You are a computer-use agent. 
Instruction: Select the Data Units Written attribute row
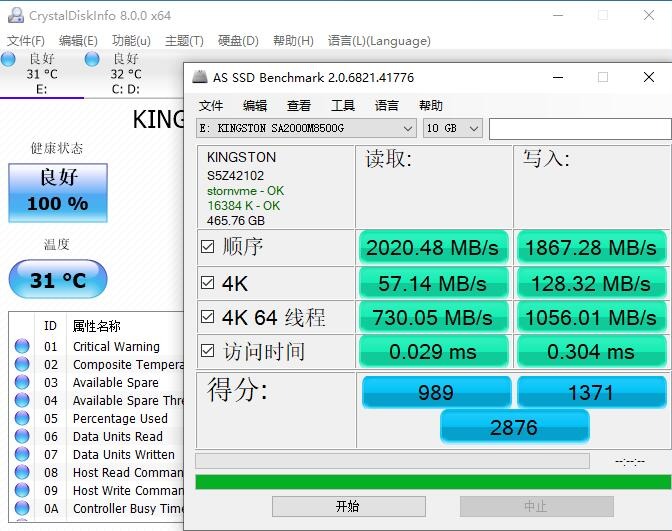point(96,454)
